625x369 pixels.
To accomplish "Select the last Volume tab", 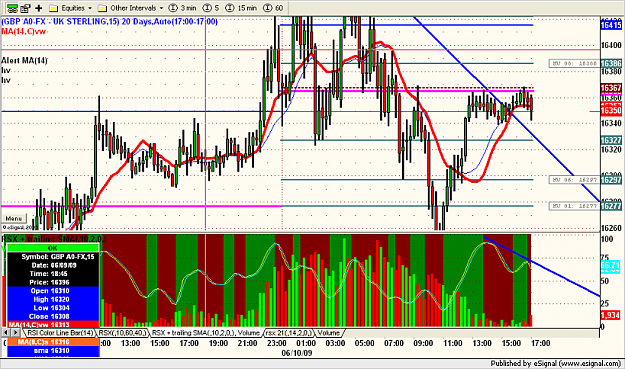I will point(328,333).
